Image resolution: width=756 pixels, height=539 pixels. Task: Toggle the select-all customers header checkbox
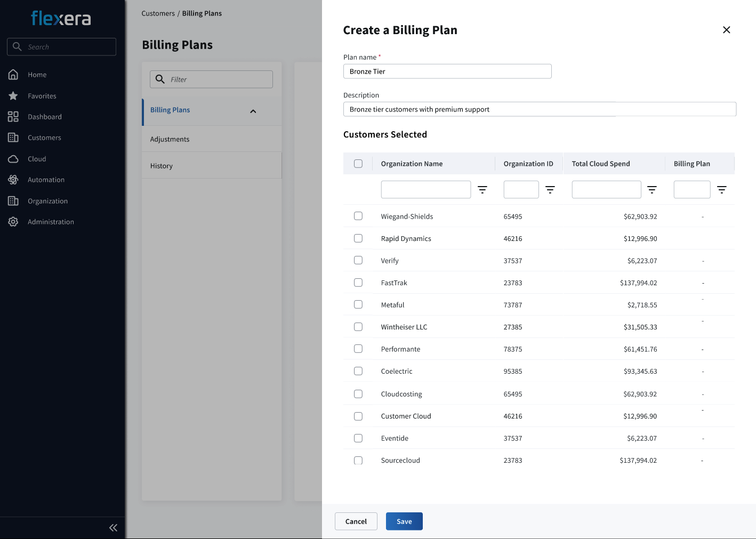[358, 164]
